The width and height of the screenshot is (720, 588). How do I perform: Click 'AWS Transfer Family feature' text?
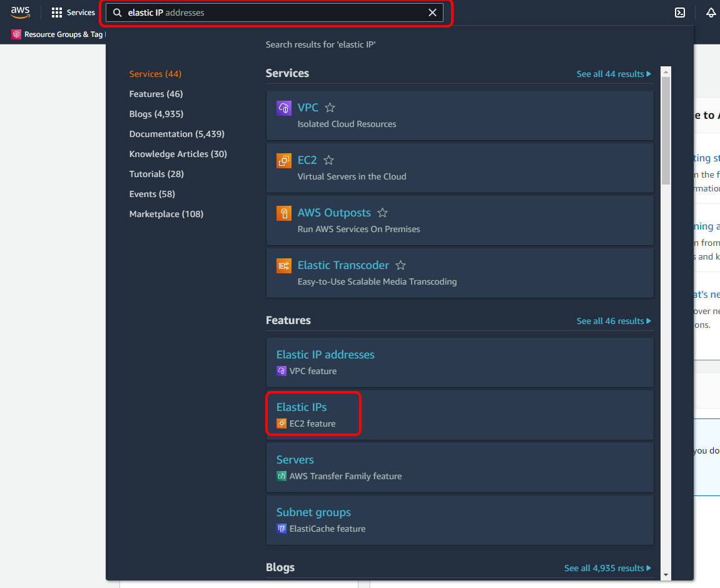345,477
